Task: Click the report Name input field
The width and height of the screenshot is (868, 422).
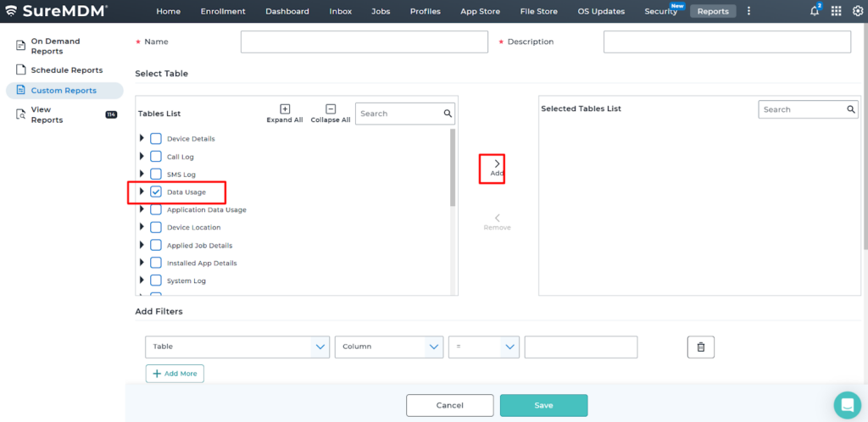Action: (364, 42)
